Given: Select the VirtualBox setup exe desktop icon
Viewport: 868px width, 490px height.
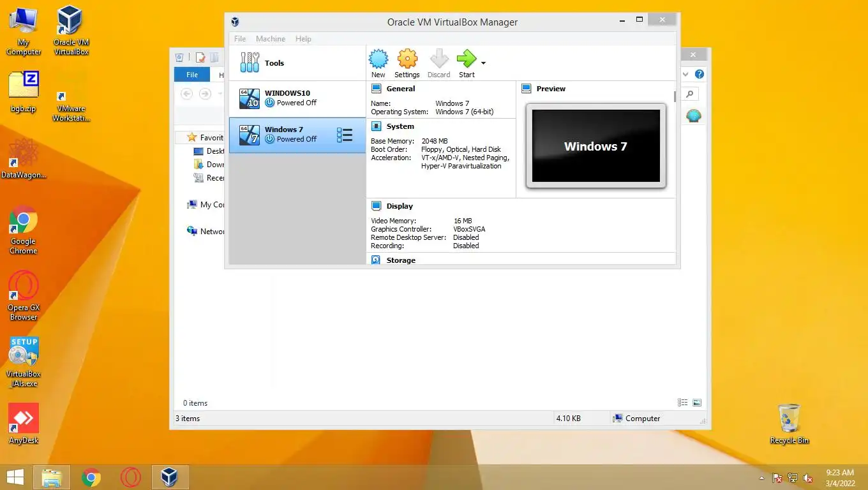Looking at the screenshot, I should tap(24, 362).
